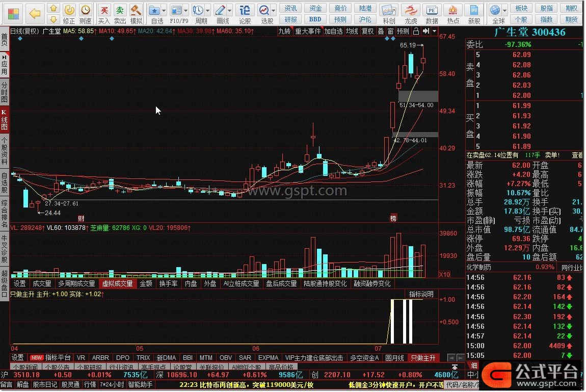Toggle 重大事件 major events markers
This screenshot has width=586, height=392.
tap(308, 32)
